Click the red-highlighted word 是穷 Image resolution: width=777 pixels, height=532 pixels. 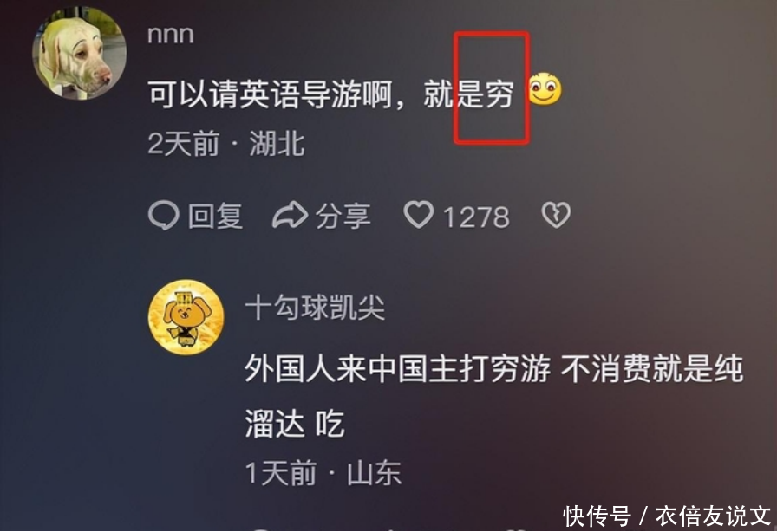tap(485, 94)
